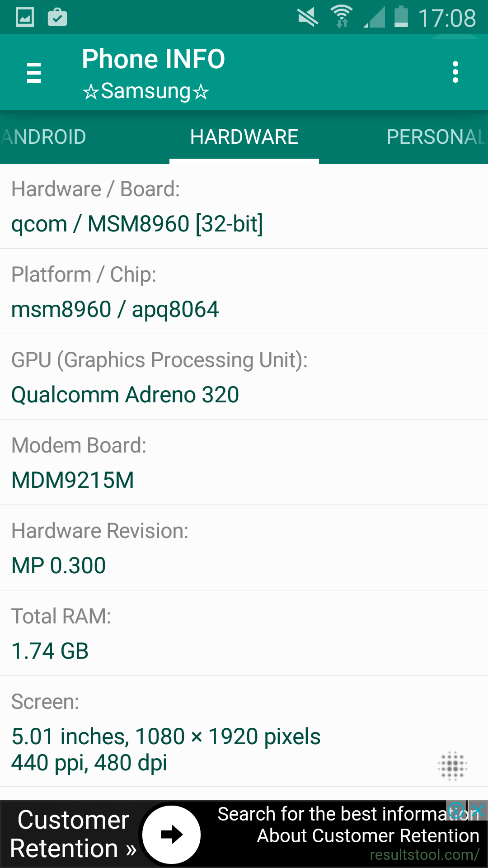Tap the Wi-Fi status icon
The image size is (488, 868).
pos(342,17)
